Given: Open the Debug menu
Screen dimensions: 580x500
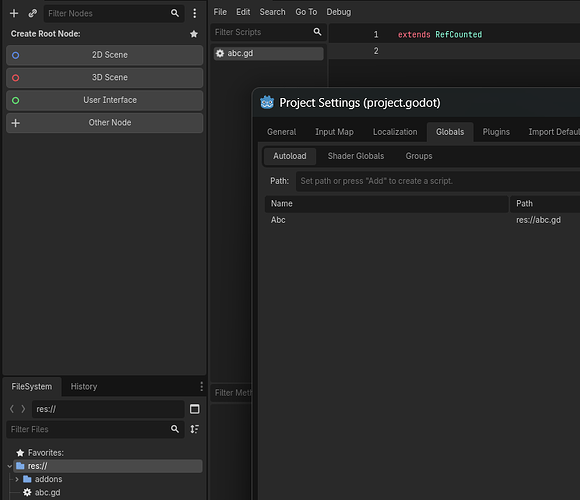Looking at the screenshot, I should [x=338, y=12].
